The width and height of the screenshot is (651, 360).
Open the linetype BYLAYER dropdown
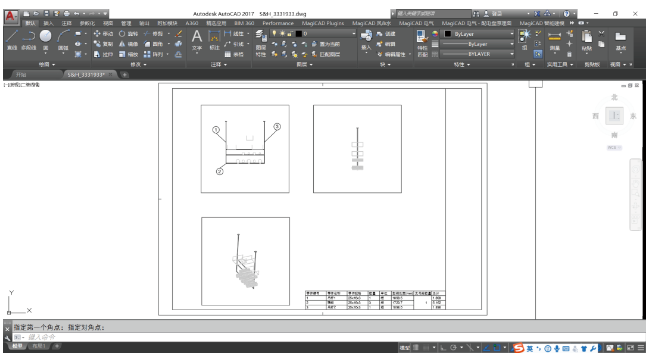[478, 54]
